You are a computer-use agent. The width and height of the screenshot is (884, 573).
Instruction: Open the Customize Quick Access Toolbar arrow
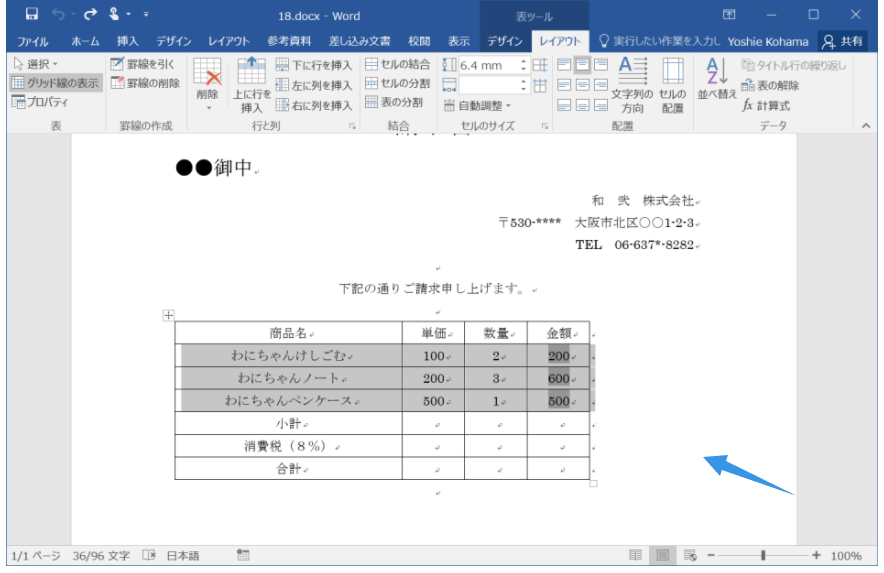tap(146, 15)
